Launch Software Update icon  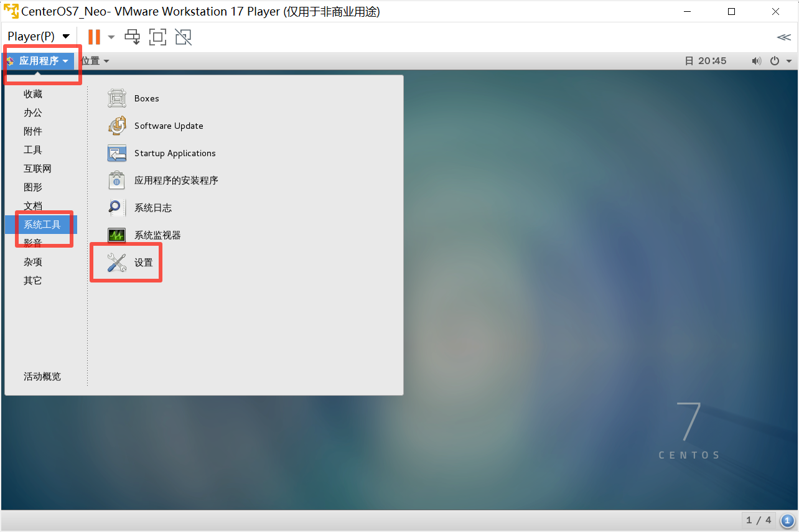(x=117, y=126)
